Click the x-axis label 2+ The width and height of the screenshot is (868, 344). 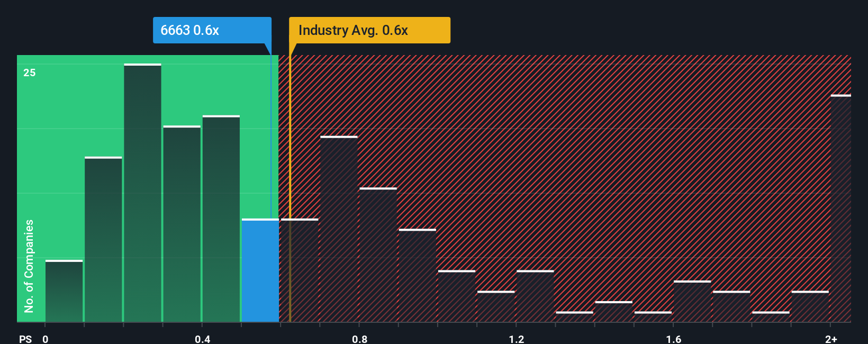[x=831, y=339]
